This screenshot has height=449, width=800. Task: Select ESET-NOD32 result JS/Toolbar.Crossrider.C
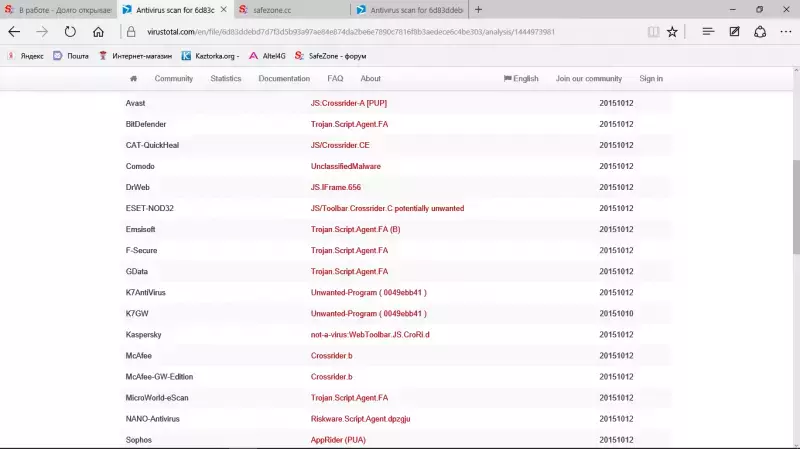(x=387, y=208)
